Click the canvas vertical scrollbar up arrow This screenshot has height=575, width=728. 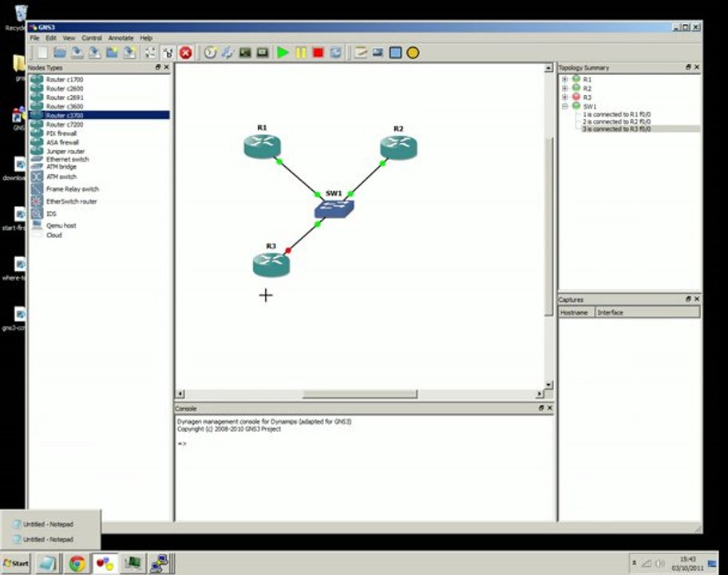[x=548, y=68]
